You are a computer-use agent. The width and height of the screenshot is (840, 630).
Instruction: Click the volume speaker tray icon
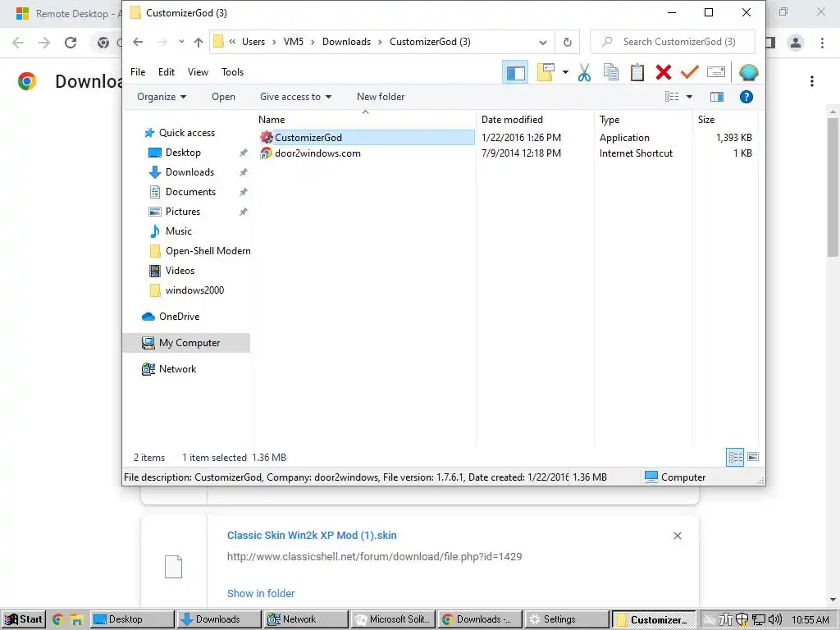[774, 620]
